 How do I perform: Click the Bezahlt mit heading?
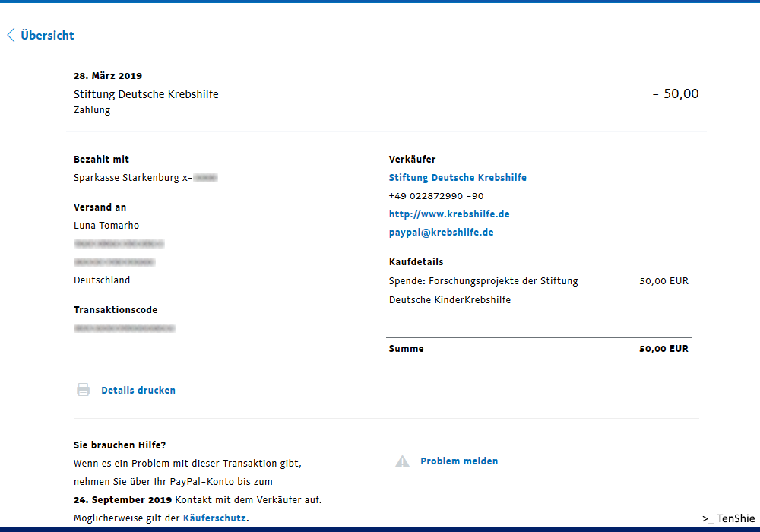[101, 159]
